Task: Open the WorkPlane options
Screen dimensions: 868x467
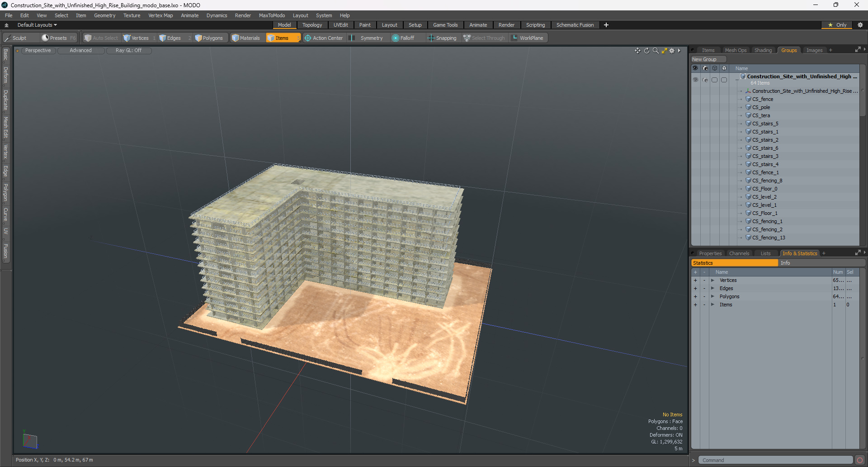Action: tap(528, 38)
